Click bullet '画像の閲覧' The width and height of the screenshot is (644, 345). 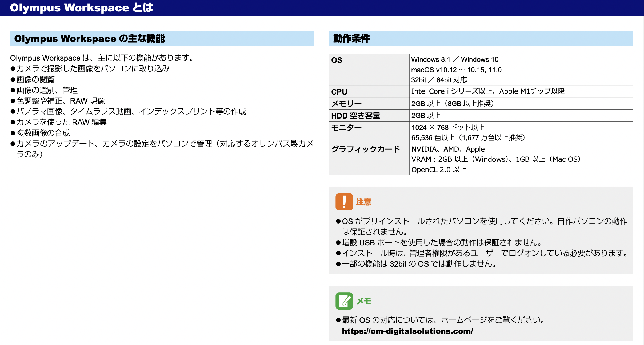point(32,79)
